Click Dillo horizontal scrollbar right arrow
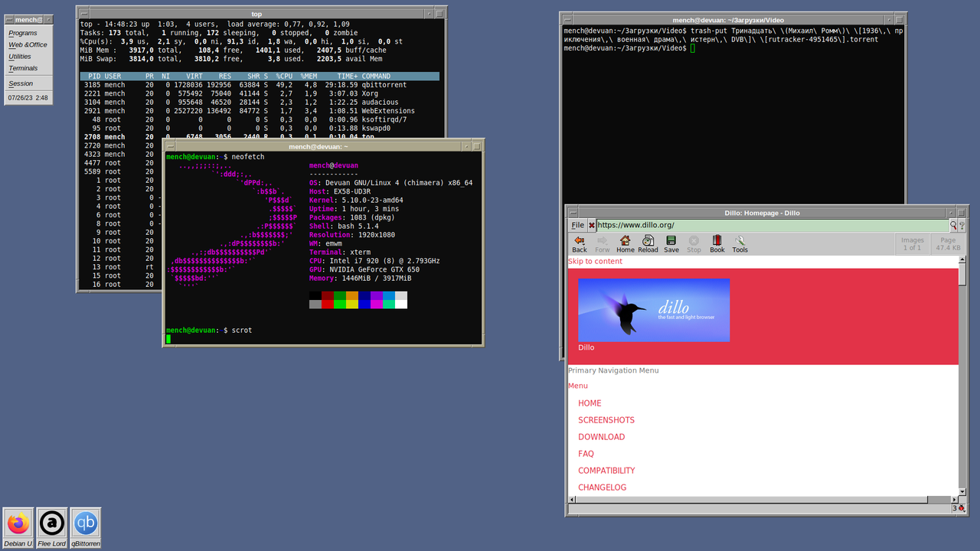The image size is (980, 551). 954,500
